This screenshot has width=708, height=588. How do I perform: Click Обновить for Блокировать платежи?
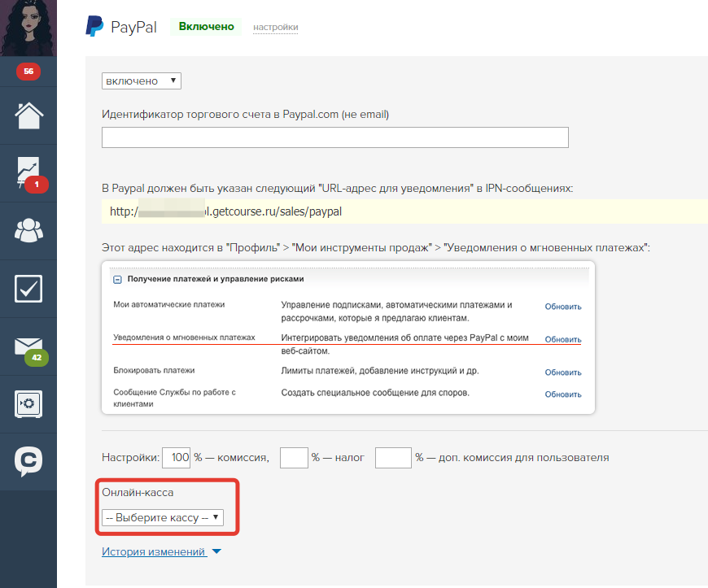(x=563, y=372)
